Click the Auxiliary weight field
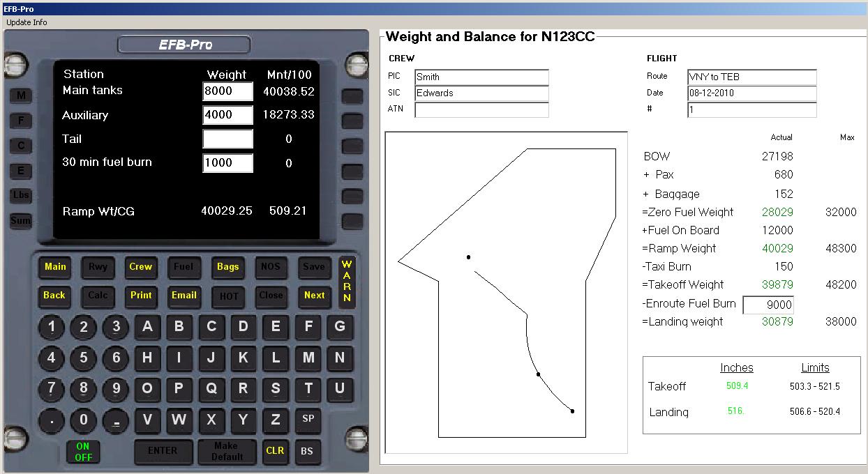The height and width of the screenshot is (474, 868). (x=228, y=115)
